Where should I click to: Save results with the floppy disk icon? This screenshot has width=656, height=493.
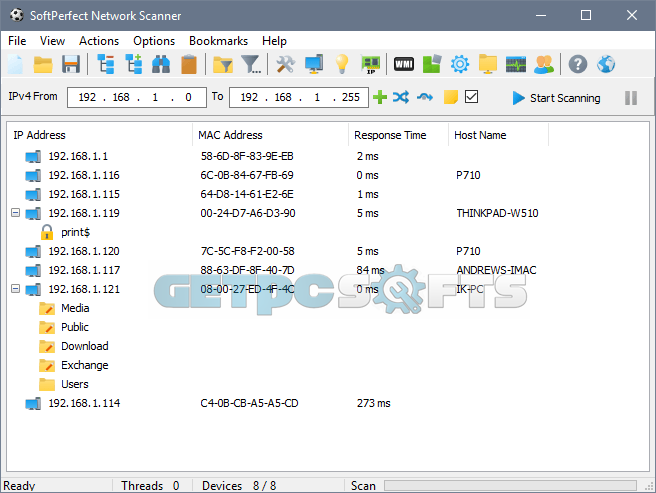(71, 64)
